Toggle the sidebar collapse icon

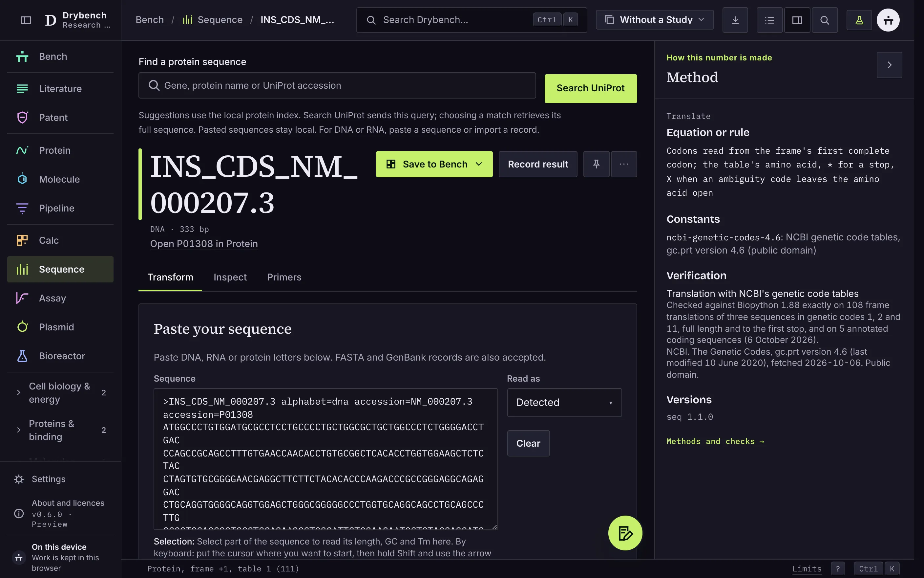click(26, 20)
